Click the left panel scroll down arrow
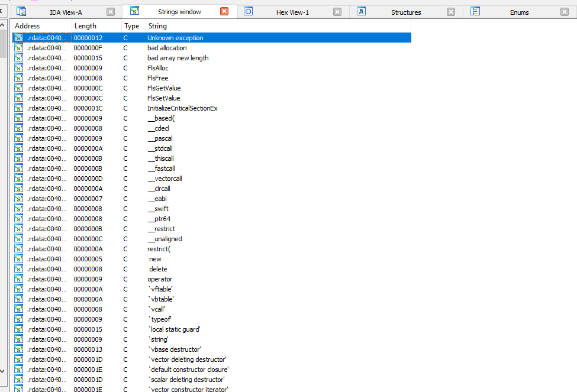 (x=3, y=371)
